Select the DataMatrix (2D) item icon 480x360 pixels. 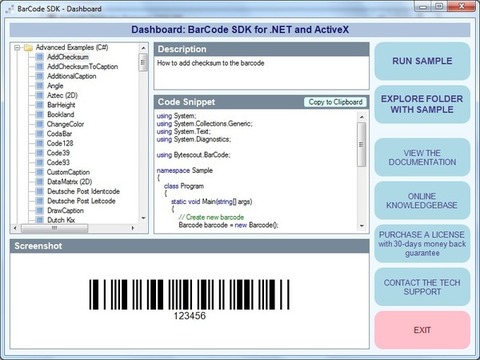[x=40, y=182]
